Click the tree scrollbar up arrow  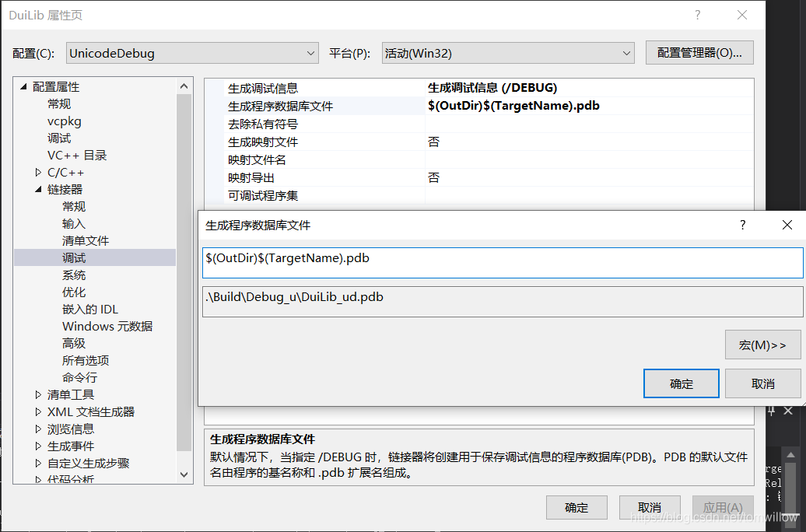pyautogui.click(x=184, y=86)
